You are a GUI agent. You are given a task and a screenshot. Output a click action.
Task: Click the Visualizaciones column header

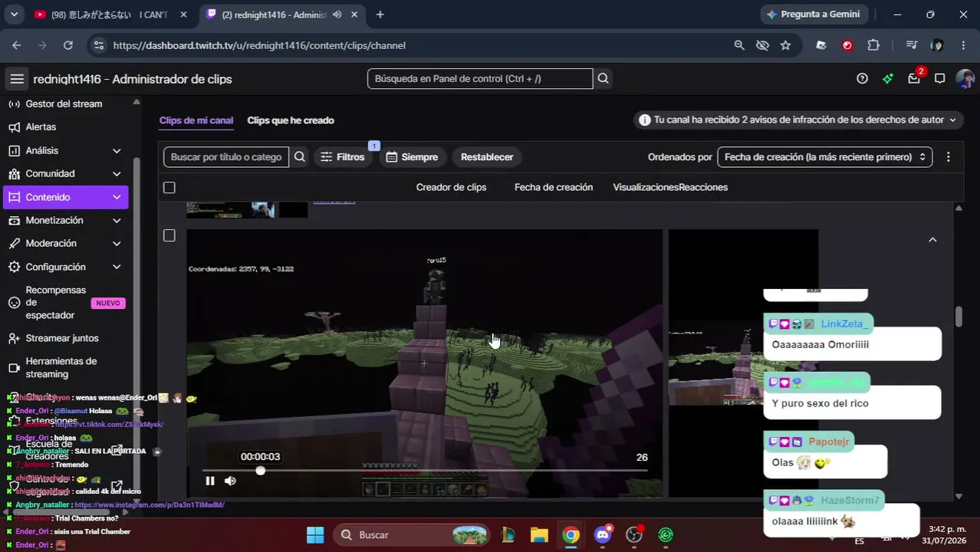coord(646,187)
